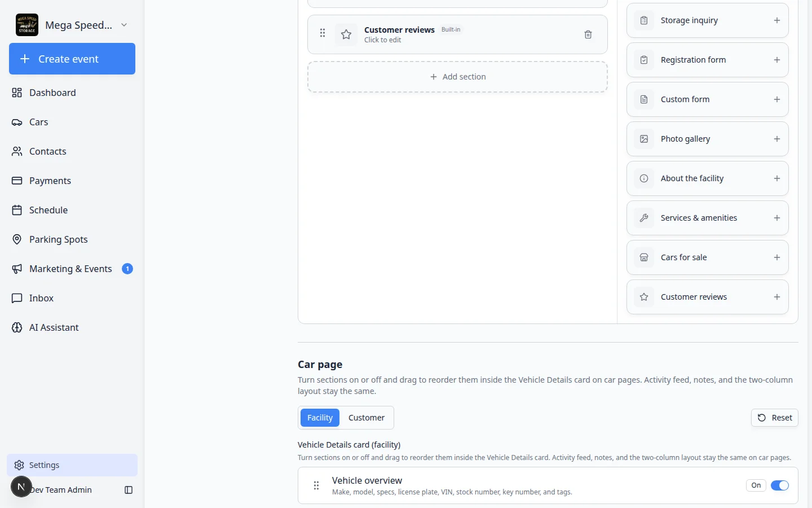Image resolution: width=812 pixels, height=508 pixels.
Task: Expand the Mega Speed workspace dropdown
Action: point(124,25)
